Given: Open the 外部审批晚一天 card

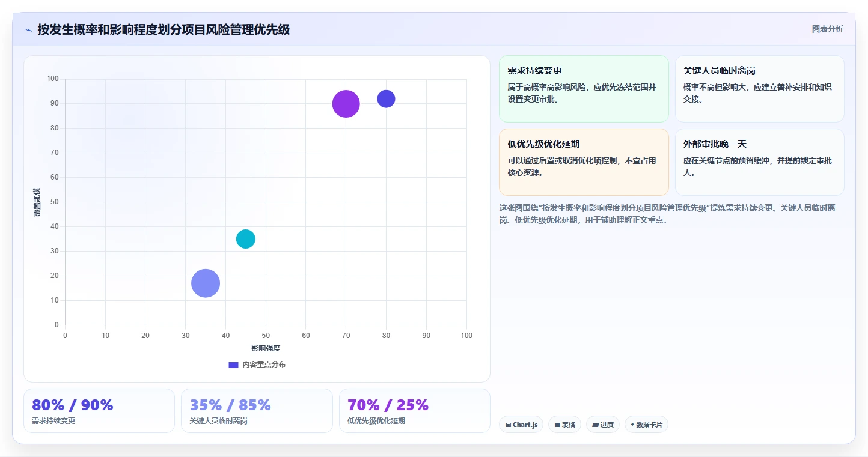Looking at the screenshot, I should pyautogui.click(x=760, y=162).
